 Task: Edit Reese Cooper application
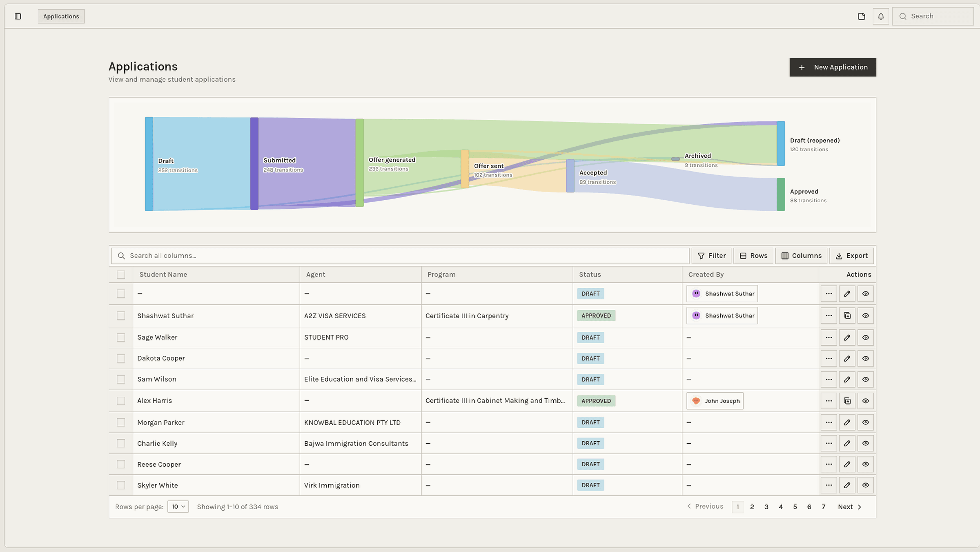[x=847, y=464]
